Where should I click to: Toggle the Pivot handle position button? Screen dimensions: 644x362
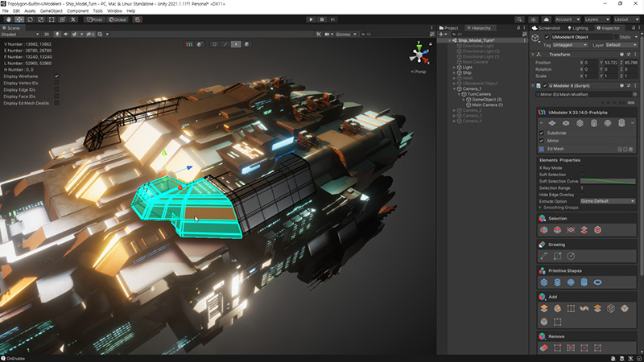pos(95,19)
